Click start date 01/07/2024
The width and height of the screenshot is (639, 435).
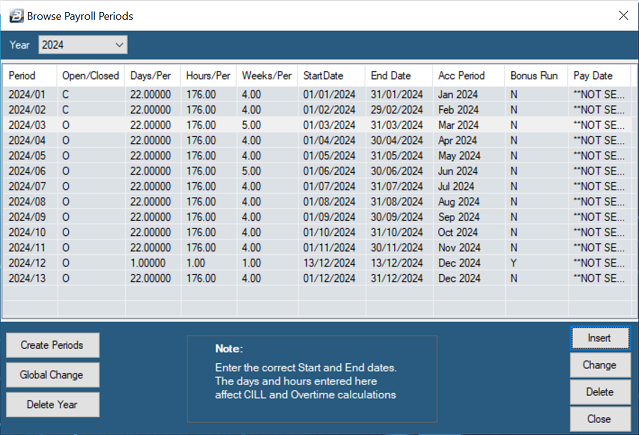point(329,186)
